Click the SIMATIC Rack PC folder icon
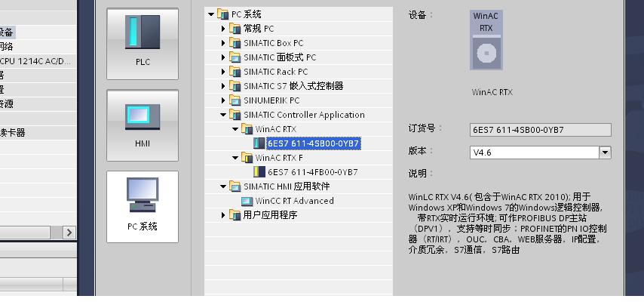Image resolution: width=644 pixels, height=302 pixels. point(235,72)
